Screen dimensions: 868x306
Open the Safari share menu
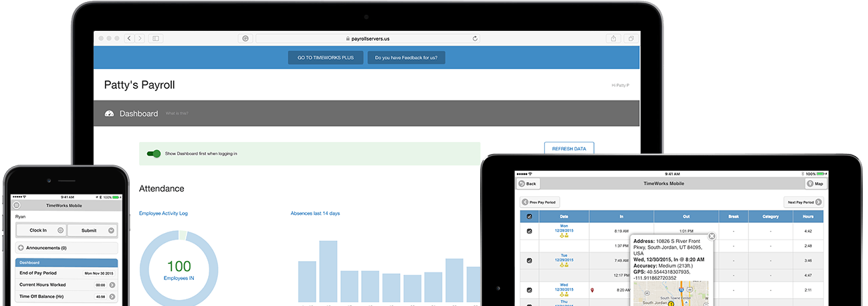pos(613,39)
